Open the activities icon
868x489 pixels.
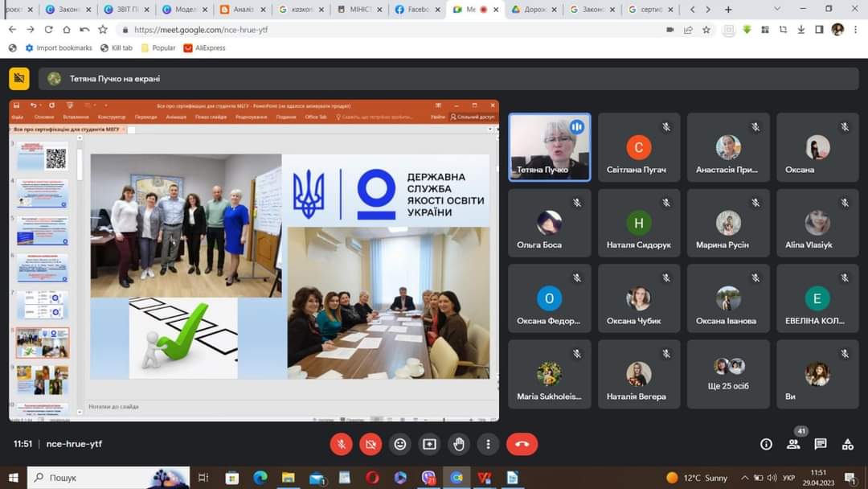point(848,444)
